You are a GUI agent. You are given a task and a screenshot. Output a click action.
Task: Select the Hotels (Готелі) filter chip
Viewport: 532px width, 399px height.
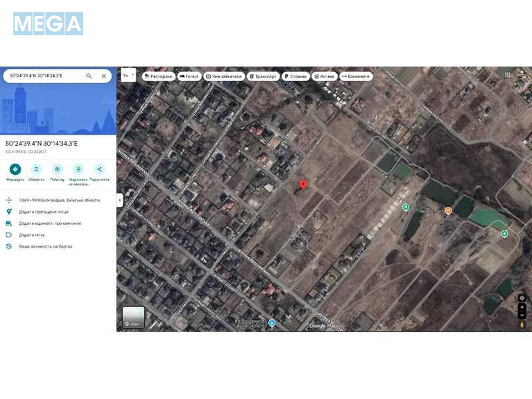tap(189, 76)
